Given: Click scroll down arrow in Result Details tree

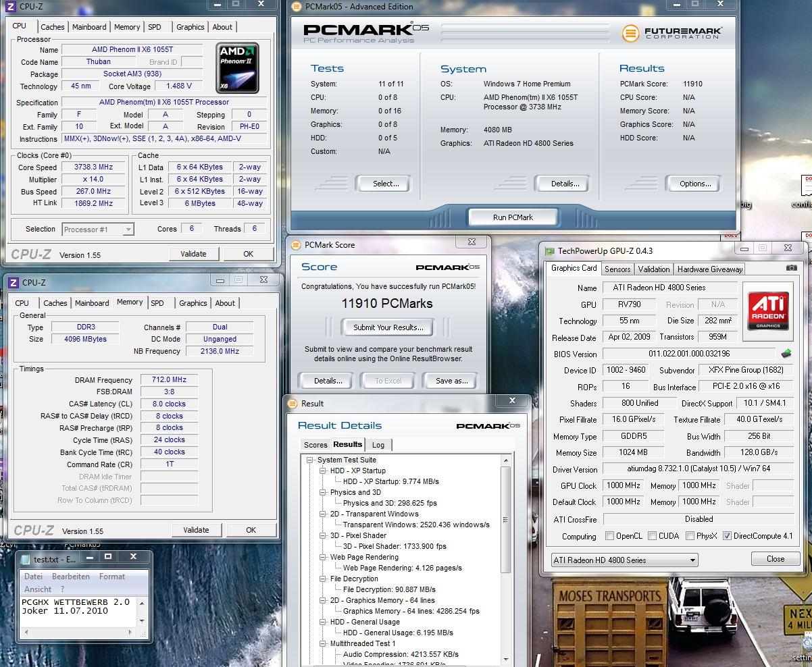Looking at the screenshot, I should coord(506,659).
